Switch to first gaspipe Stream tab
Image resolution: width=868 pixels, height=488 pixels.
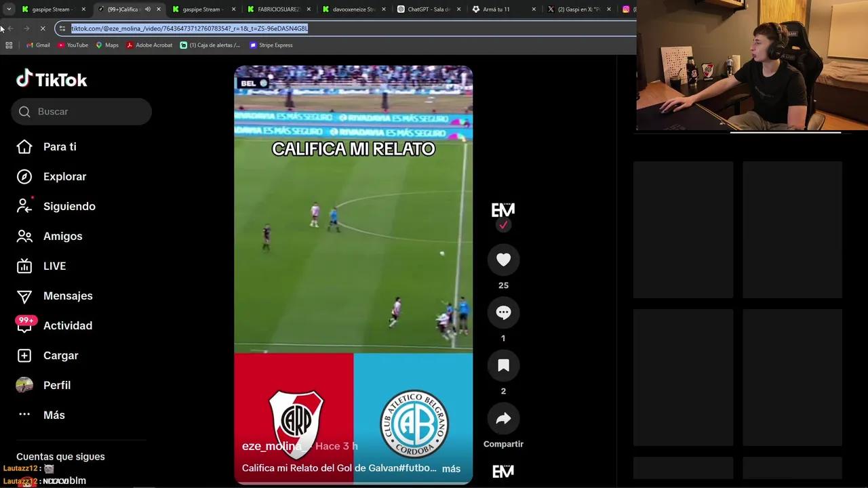(53, 9)
